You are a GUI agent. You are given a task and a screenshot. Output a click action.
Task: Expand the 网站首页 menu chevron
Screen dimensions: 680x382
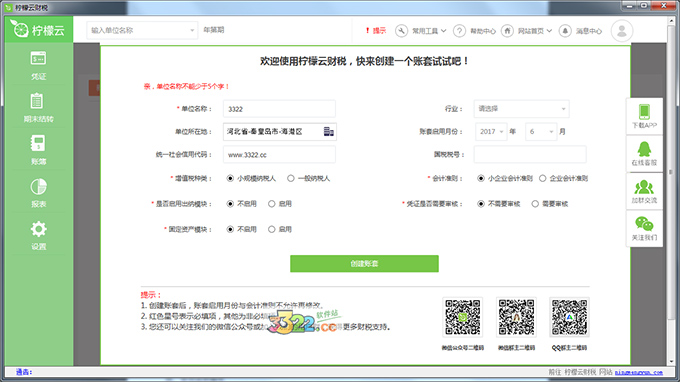pos(549,31)
